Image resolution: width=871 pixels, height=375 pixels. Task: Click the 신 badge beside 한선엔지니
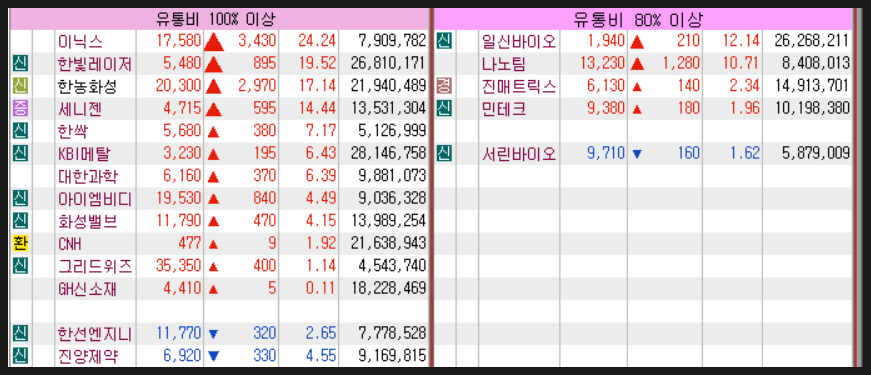21,334
